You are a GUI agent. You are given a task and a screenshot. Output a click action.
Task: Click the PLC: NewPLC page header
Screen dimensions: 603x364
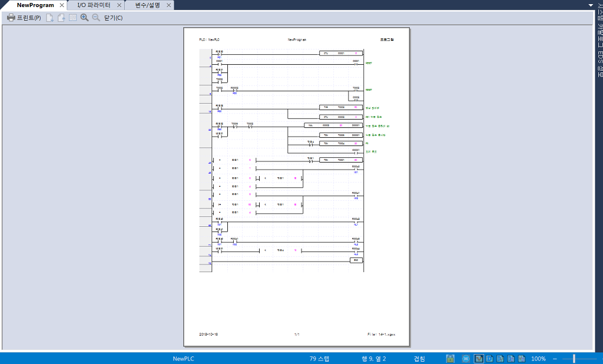pyautogui.click(x=209, y=39)
